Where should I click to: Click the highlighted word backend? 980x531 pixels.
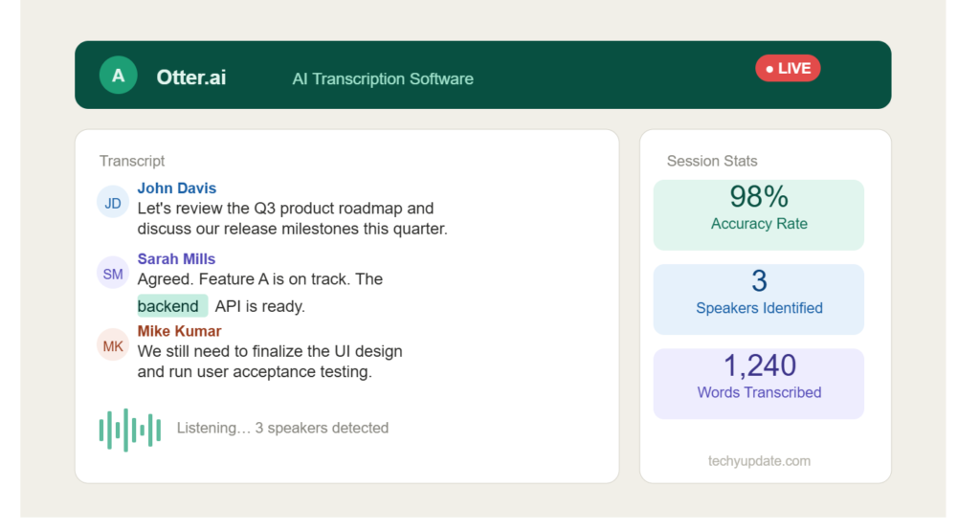tap(172, 306)
